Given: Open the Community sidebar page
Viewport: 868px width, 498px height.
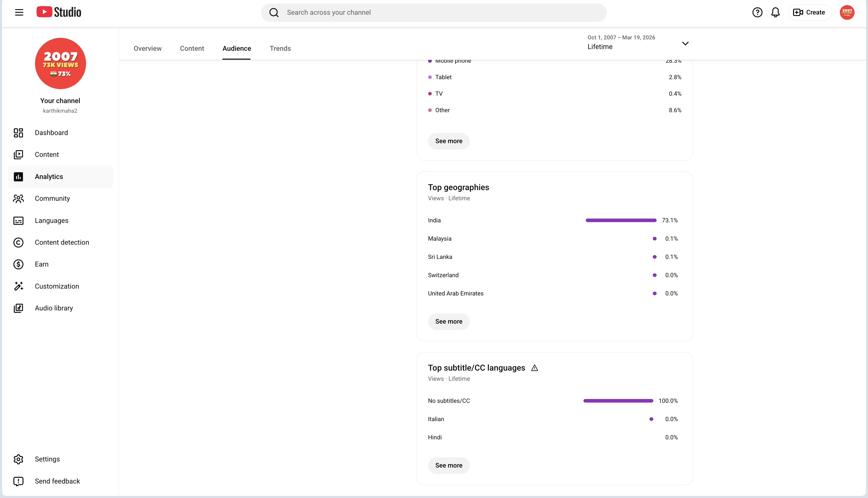Looking at the screenshot, I should click(x=60, y=198).
